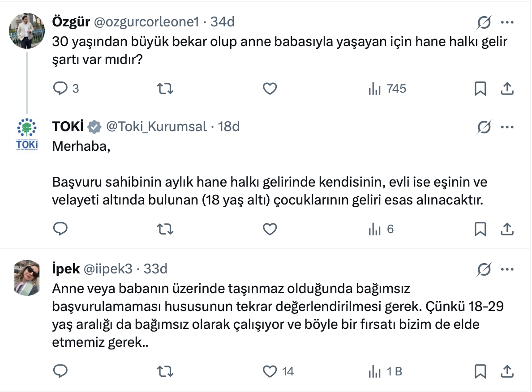Bookmark the TOKİ reply
532x392 pixels.
click(480, 229)
